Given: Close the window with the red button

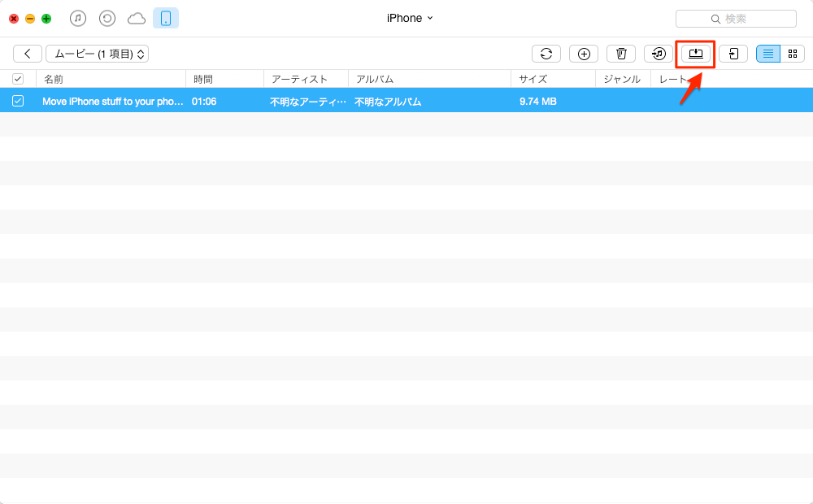Looking at the screenshot, I should pos(14,19).
